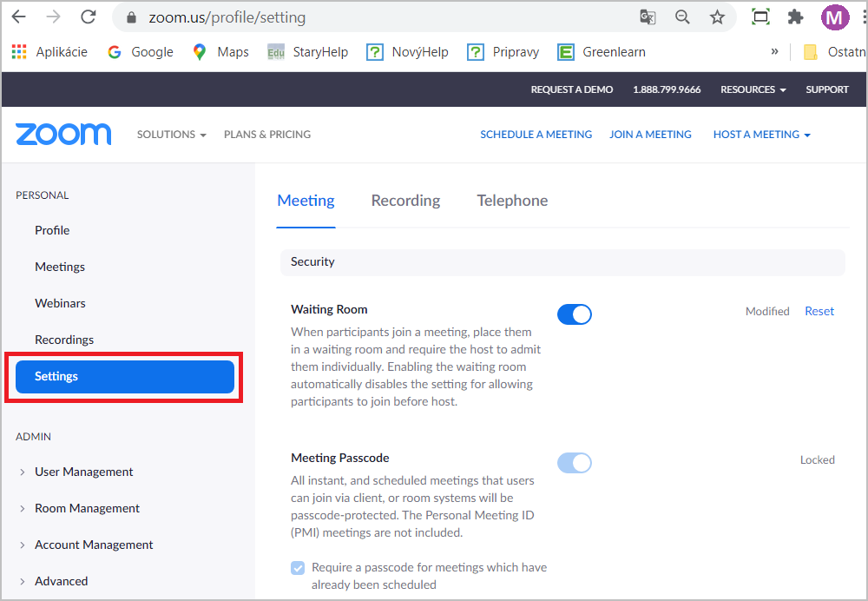Screen dimensions: 868x601
Task: Open Recordings in the sidebar
Action: (x=64, y=340)
